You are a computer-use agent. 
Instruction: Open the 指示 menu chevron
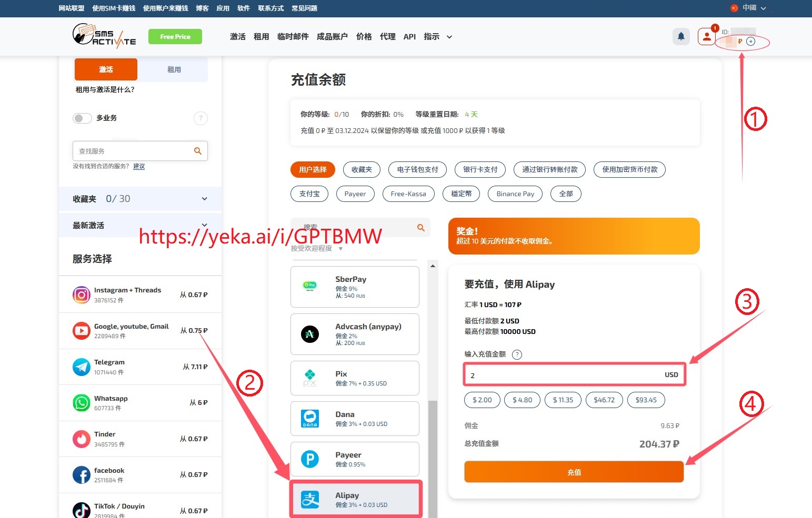point(449,37)
